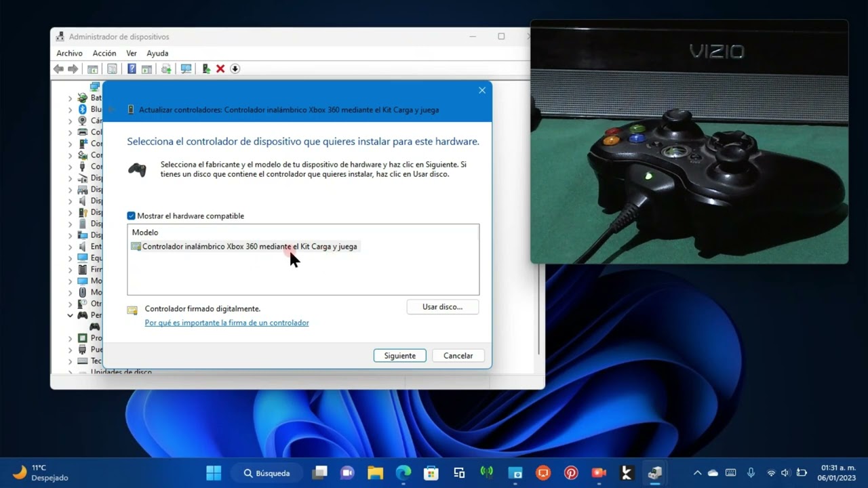Click the Búsqueda taskbar search box

(x=267, y=473)
